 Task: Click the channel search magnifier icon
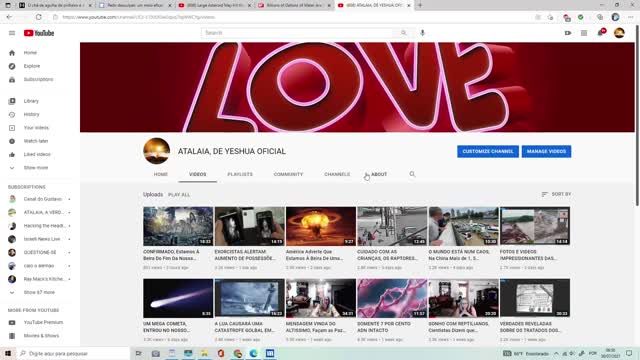point(412,174)
